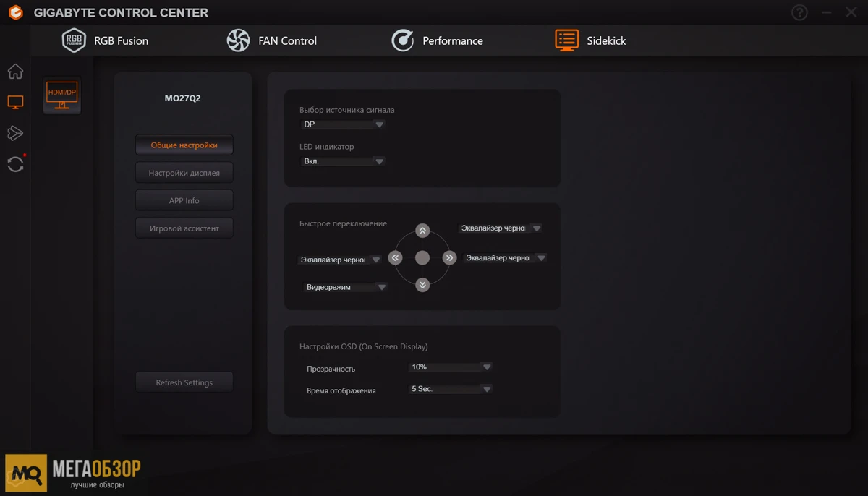
Task: Go to Home in the left sidebar
Action: [x=15, y=72]
